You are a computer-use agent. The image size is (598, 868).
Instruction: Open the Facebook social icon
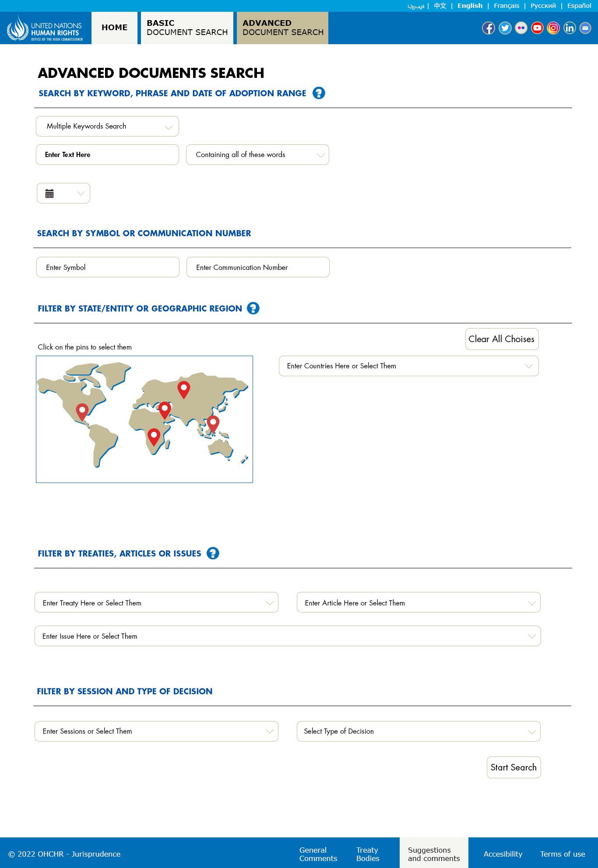489,28
